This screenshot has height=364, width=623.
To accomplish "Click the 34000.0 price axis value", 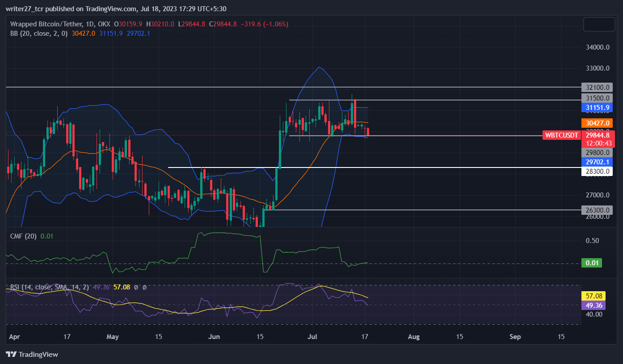I will tap(598, 47).
